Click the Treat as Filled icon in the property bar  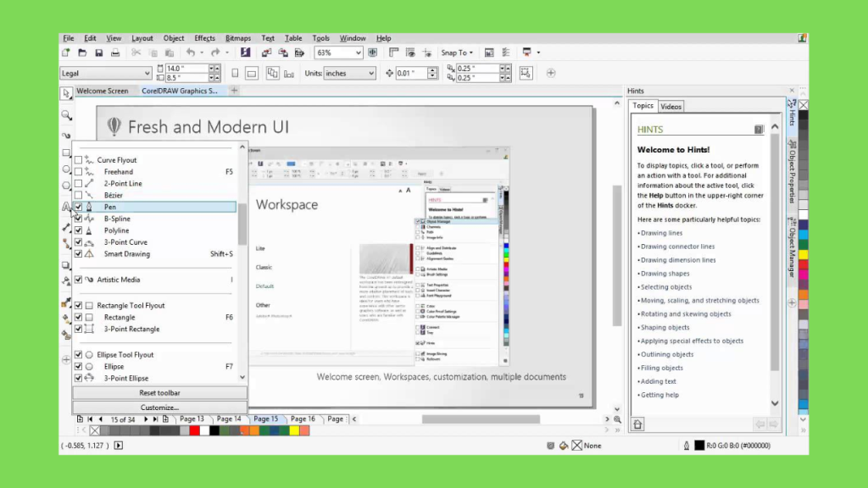526,73
